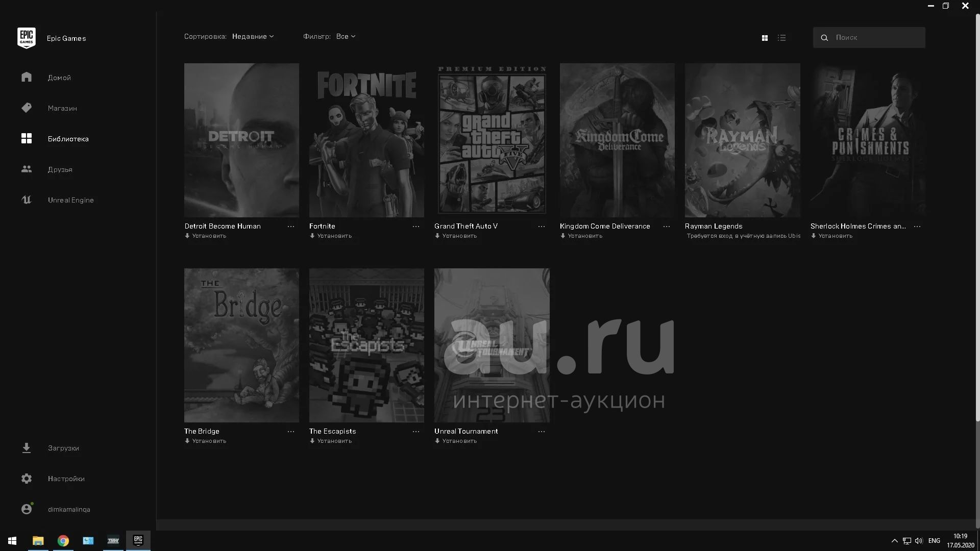
Task: Click the settings gear icon
Action: tap(27, 479)
